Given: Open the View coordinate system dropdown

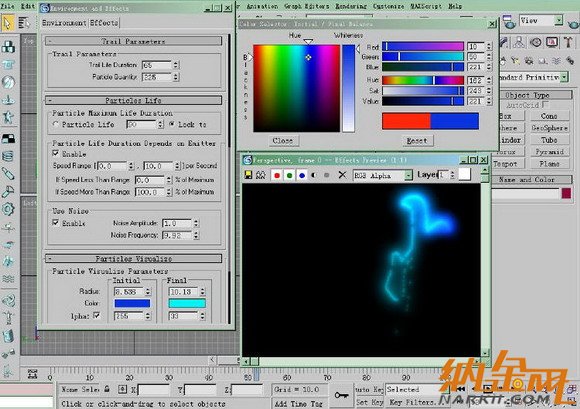Looking at the screenshot, I should (x=559, y=20).
